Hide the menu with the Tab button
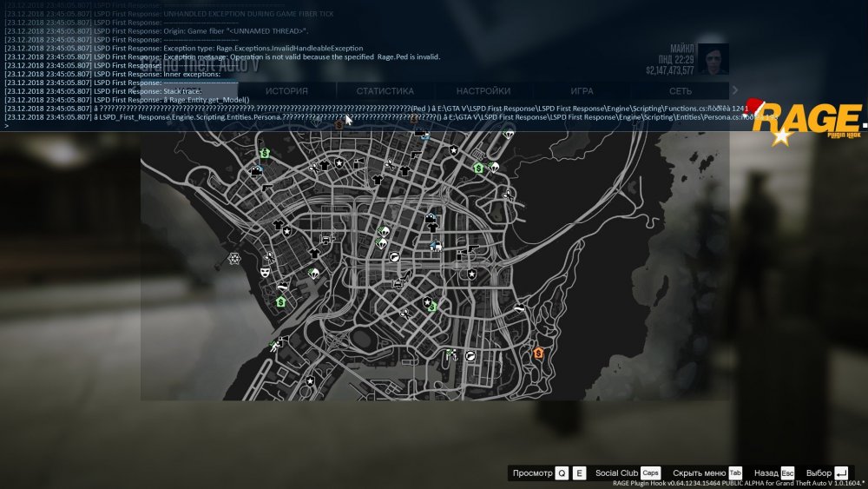 pyautogui.click(x=735, y=473)
